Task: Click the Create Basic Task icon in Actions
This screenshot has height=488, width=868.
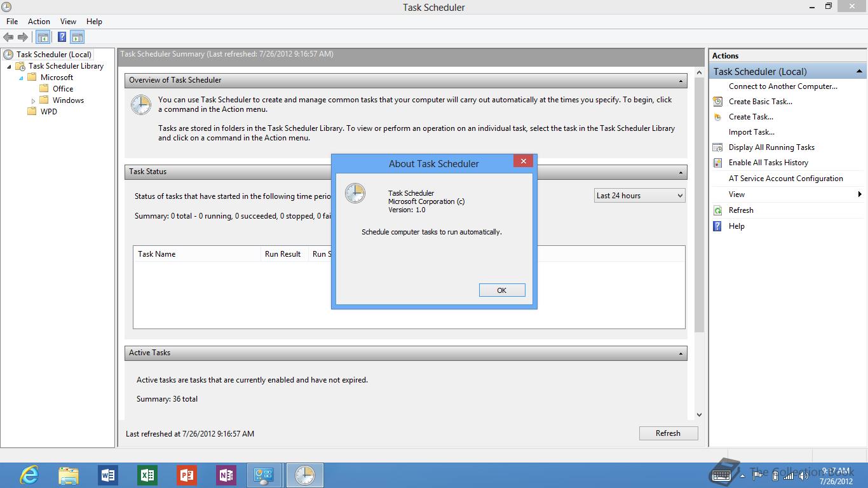Action: (x=717, y=102)
